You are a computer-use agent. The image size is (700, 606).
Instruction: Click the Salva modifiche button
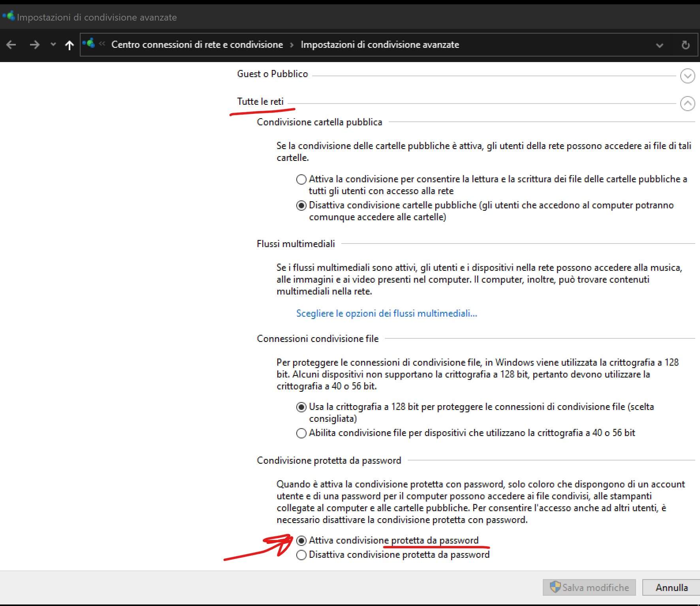tap(589, 587)
